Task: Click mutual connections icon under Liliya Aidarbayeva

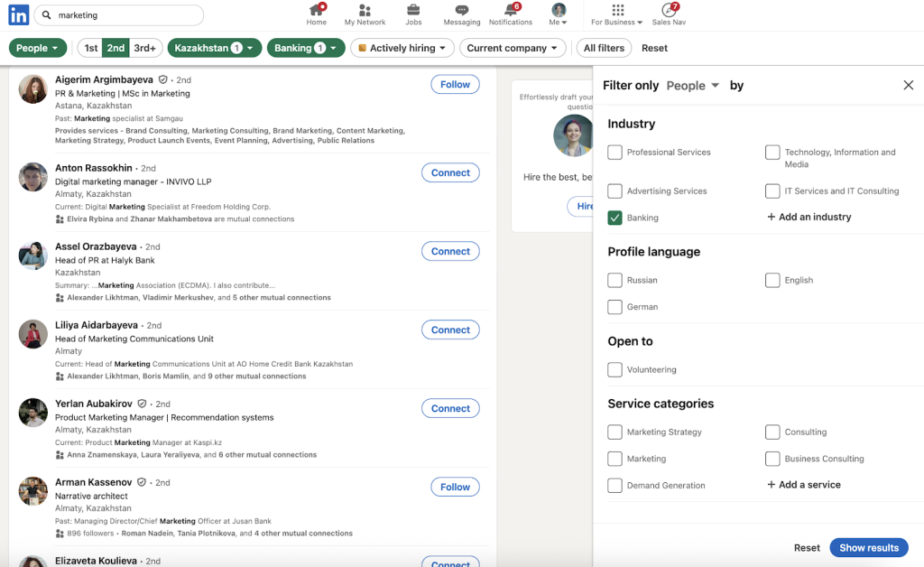Action: pos(60,376)
